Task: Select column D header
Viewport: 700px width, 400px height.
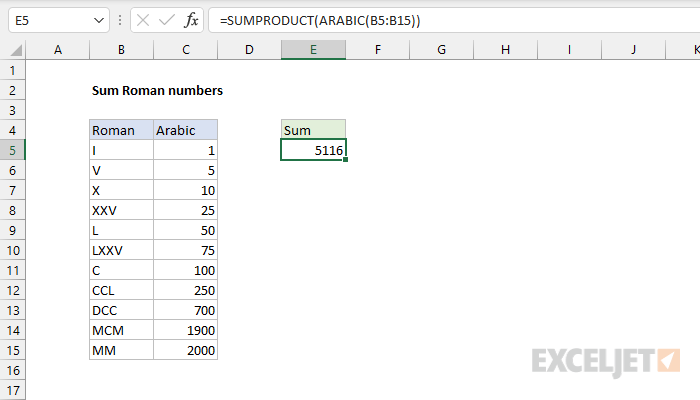Action: click(249, 50)
